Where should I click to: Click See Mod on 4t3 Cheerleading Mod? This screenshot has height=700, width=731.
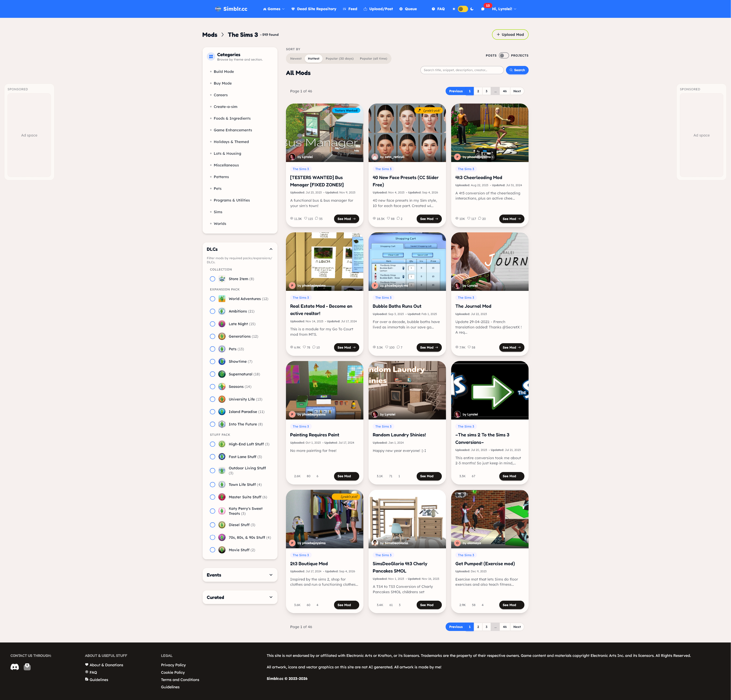[x=511, y=219]
